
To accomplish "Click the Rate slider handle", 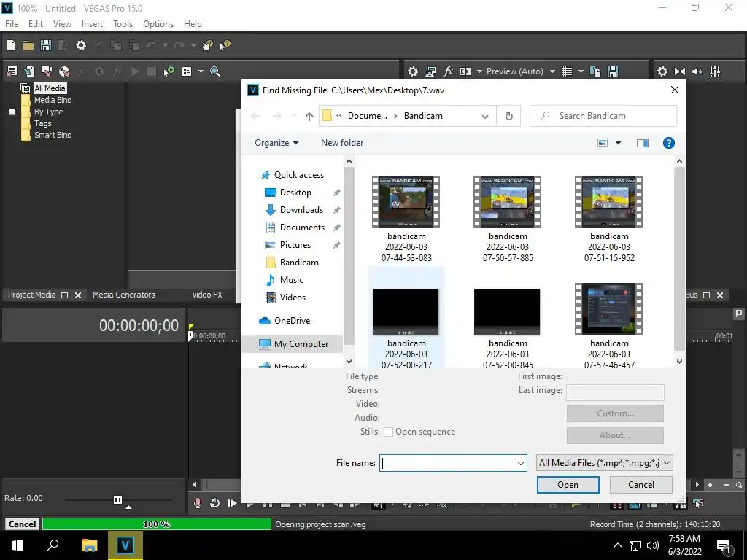I will [117, 499].
